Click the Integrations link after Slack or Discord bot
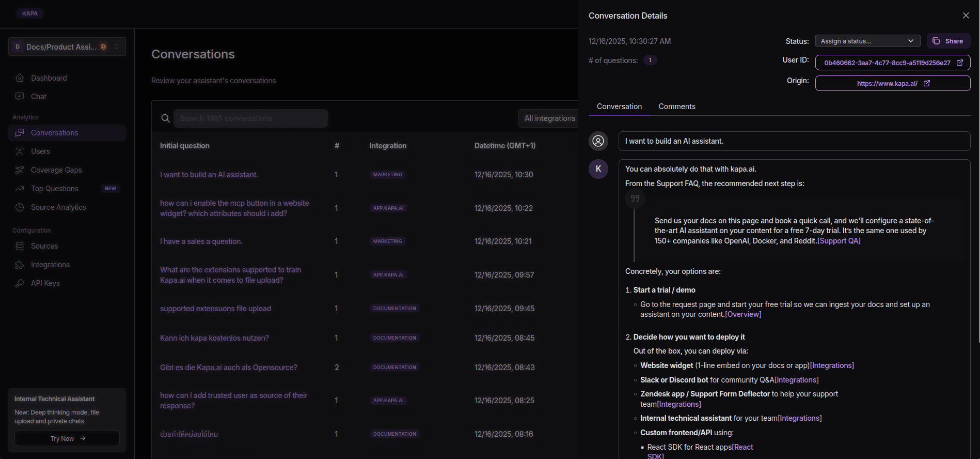This screenshot has width=980, height=459. click(797, 380)
